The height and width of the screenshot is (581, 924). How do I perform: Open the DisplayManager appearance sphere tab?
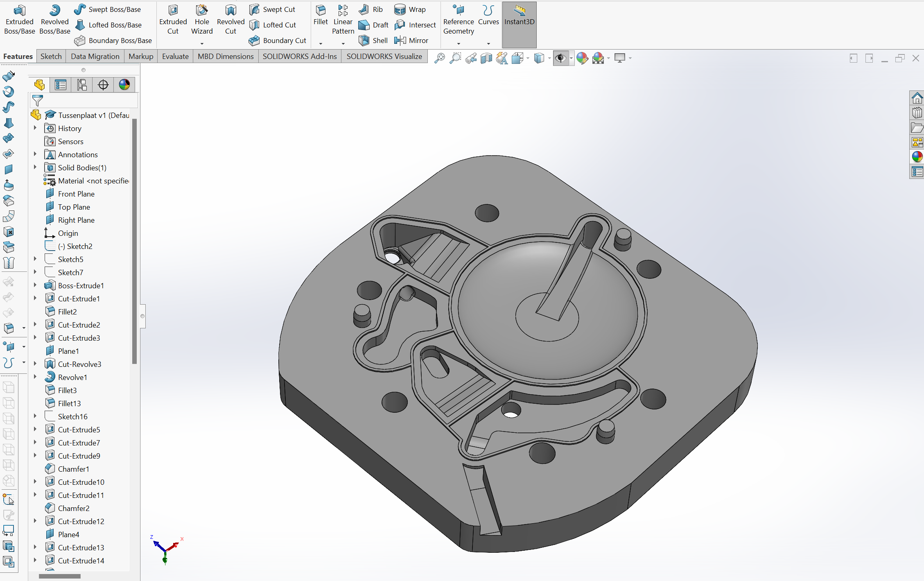[x=124, y=85]
